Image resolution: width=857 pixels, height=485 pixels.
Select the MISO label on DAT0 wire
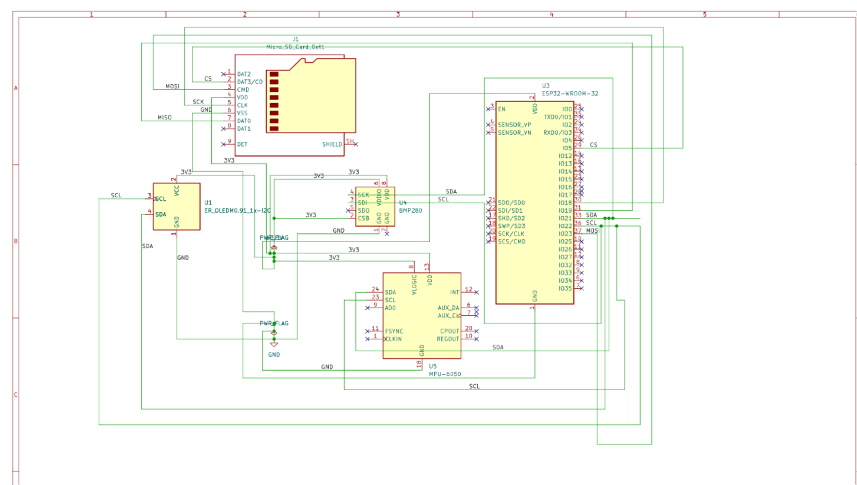point(164,118)
